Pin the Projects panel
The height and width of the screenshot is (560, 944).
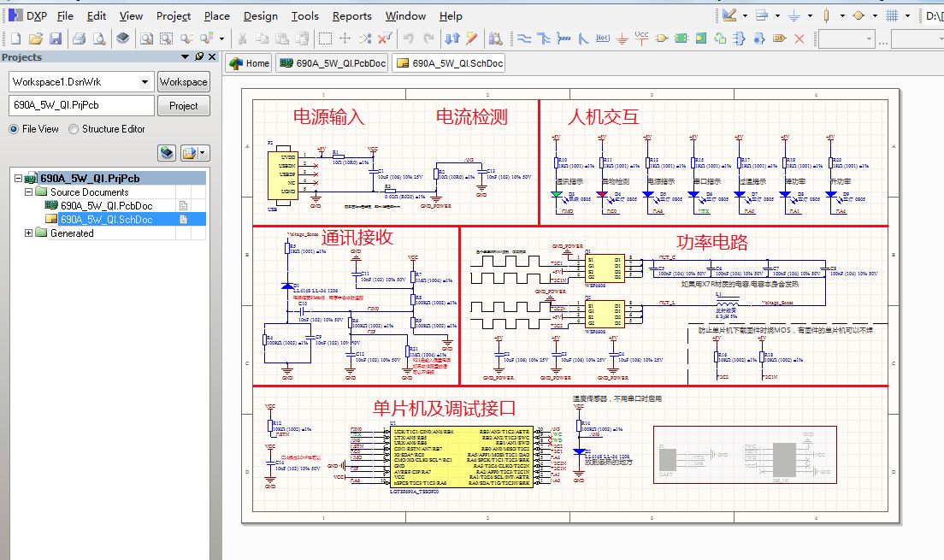coord(199,56)
